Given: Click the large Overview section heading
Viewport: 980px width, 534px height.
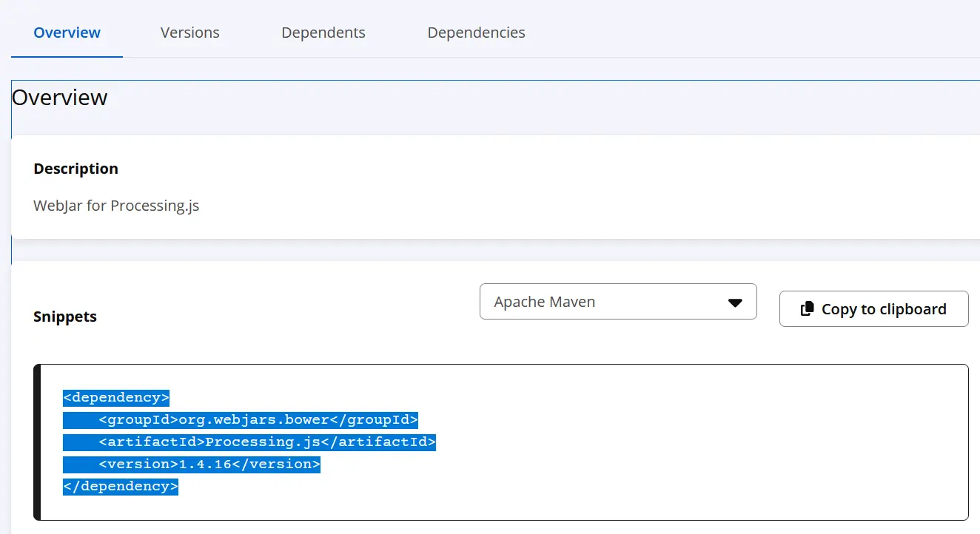Looking at the screenshot, I should point(60,98).
